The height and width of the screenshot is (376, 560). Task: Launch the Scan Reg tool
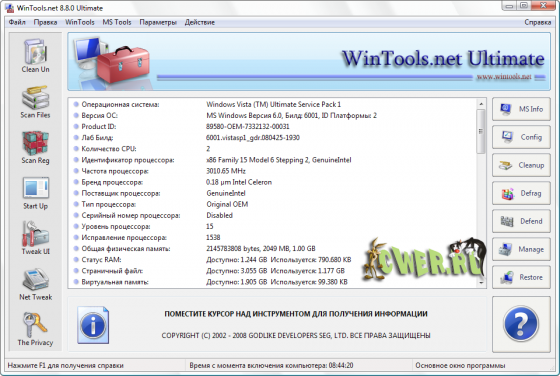coord(35,147)
